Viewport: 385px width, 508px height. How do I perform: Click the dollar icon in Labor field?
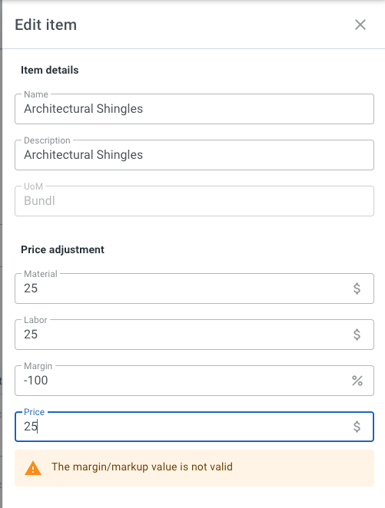[357, 334]
